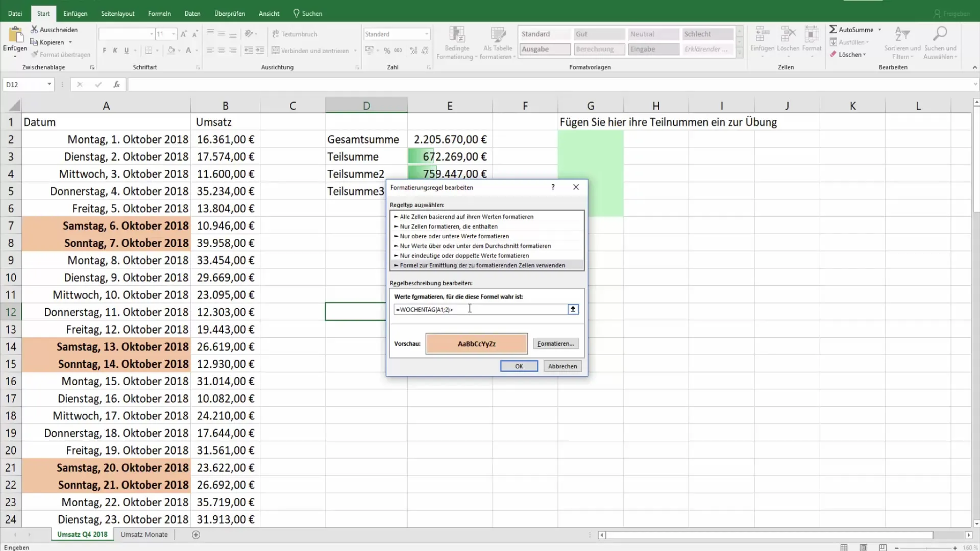Image resolution: width=980 pixels, height=551 pixels.
Task: Select Nur eindeutige oder doppelte Werte formatieren
Action: click(487, 256)
